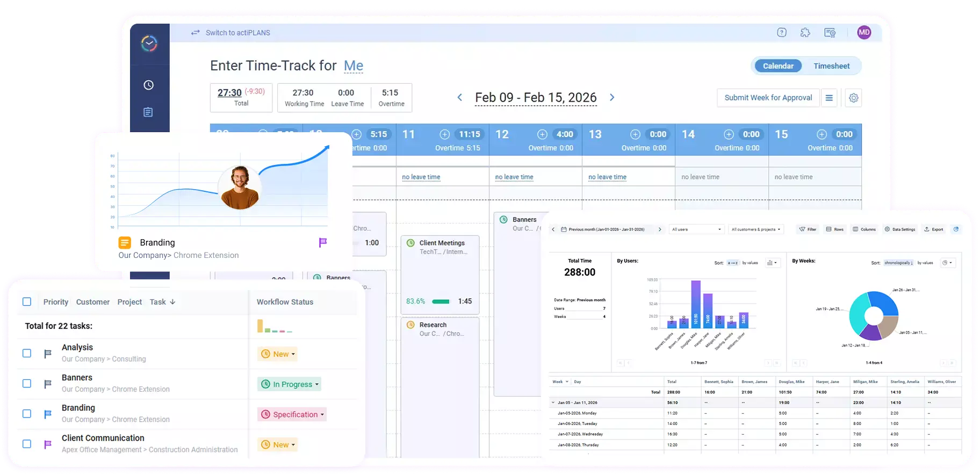This screenshot has height=475, width=980.
Task: Add time entry on day 13 plus icon
Action: [x=635, y=134]
